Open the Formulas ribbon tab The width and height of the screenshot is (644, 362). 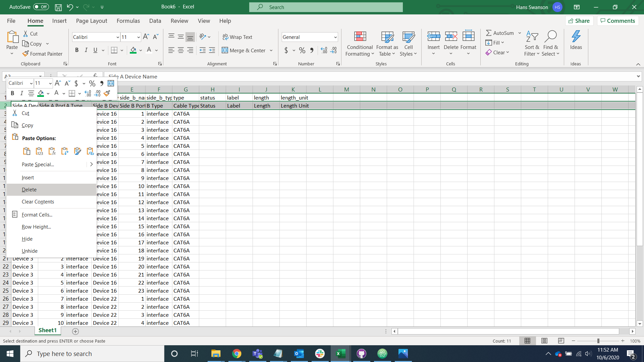[x=128, y=21]
